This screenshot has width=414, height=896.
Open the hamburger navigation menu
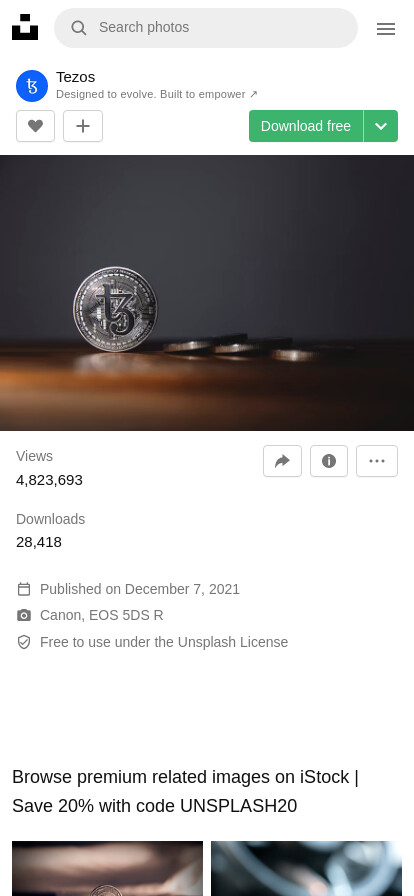coord(386,29)
